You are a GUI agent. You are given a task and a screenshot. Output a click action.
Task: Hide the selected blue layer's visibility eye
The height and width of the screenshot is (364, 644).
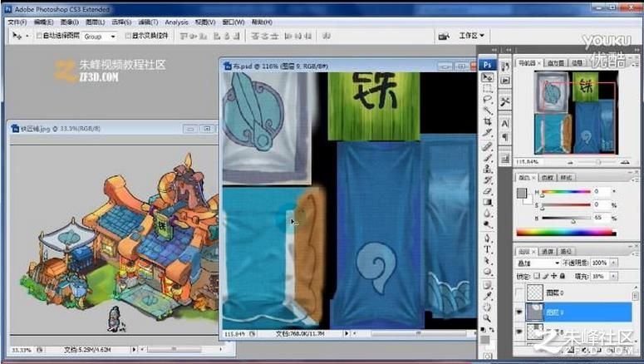pyautogui.click(x=519, y=312)
